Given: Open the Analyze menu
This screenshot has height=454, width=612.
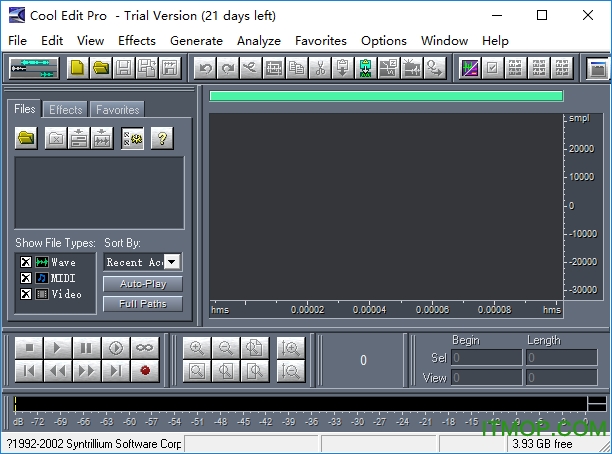Looking at the screenshot, I should click(x=259, y=41).
